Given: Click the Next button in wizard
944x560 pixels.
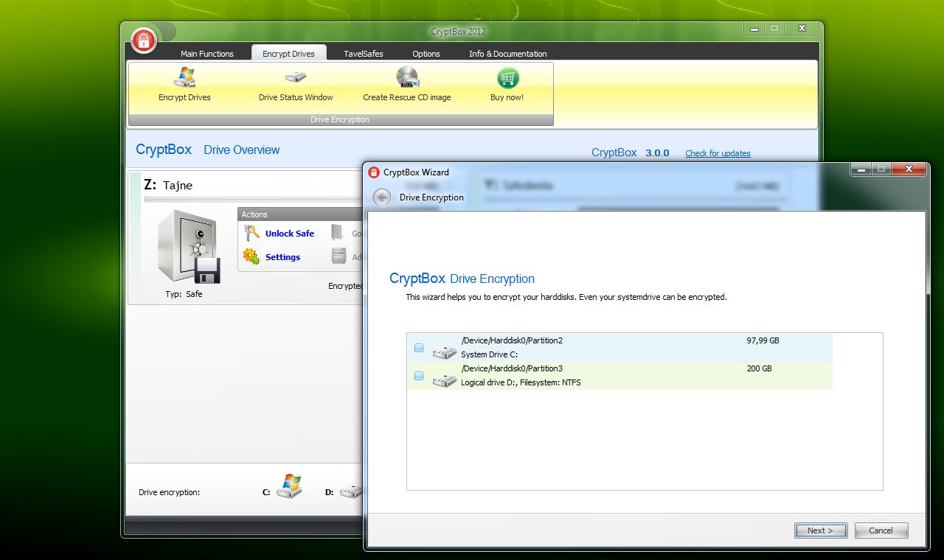Looking at the screenshot, I should pyautogui.click(x=821, y=531).
